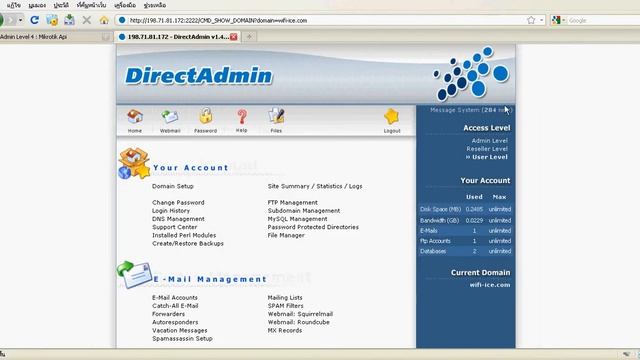Open the FTP Management link
The width and height of the screenshot is (640, 360).
[292, 202]
